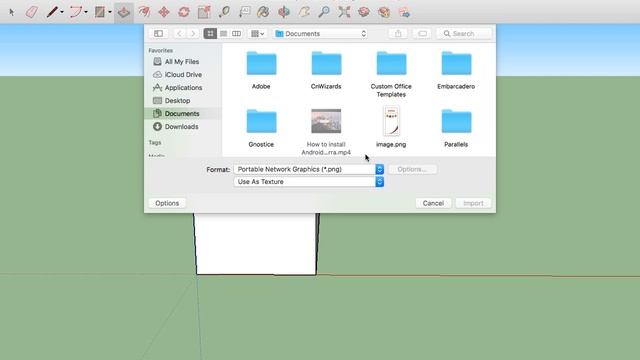Select iCloud Drive in sidebar

coord(183,75)
